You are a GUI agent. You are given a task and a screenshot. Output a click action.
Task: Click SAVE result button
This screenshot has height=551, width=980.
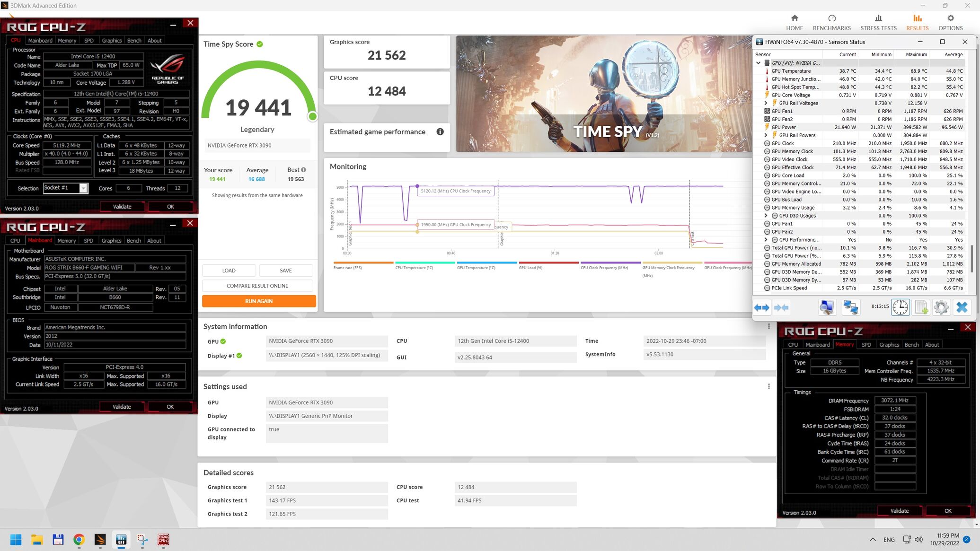coord(286,271)
